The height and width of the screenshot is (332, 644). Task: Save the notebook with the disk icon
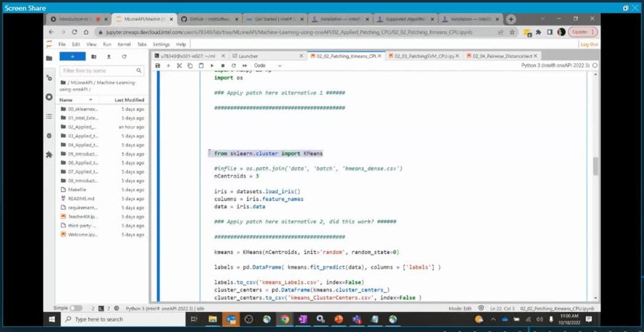(x=157, y=66)
